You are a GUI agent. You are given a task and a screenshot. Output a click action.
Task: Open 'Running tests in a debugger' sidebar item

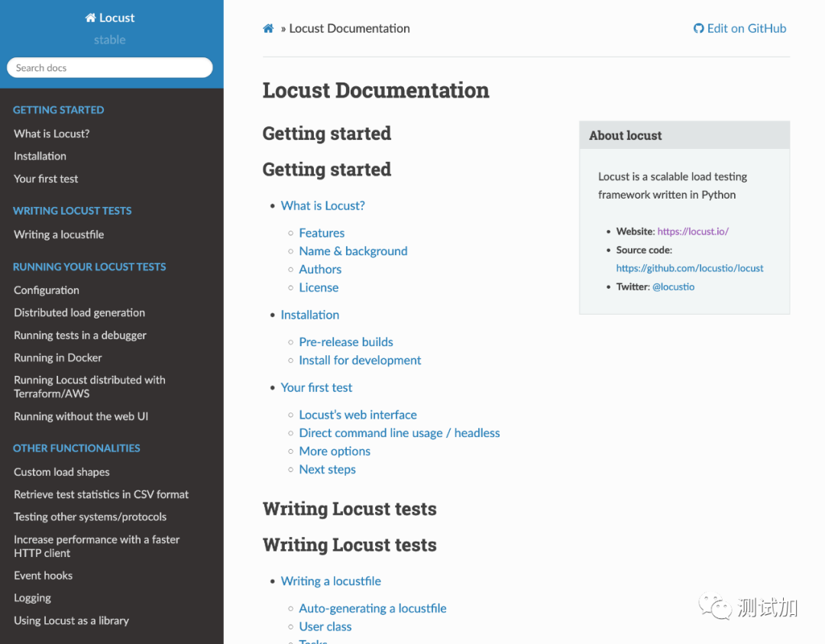[x=80, y=335]
